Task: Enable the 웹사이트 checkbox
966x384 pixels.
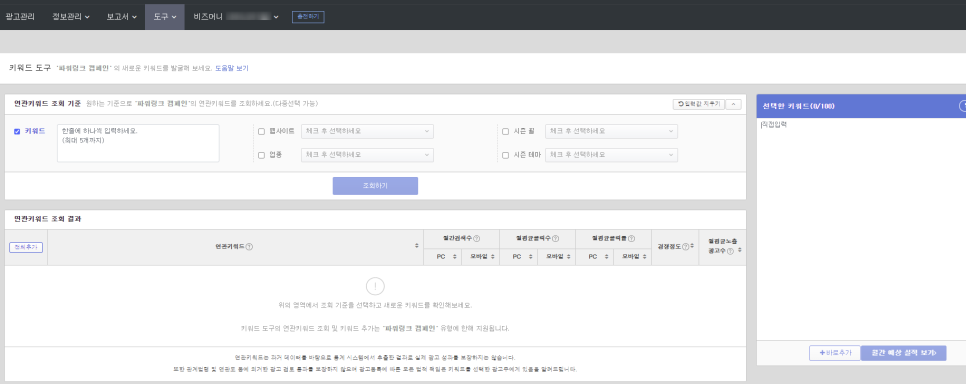Action: (261, 131)
